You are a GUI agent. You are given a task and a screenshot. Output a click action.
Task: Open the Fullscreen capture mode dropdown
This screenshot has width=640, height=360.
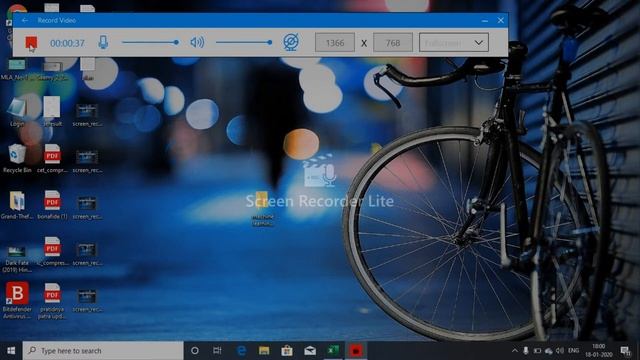pos(453,42)
